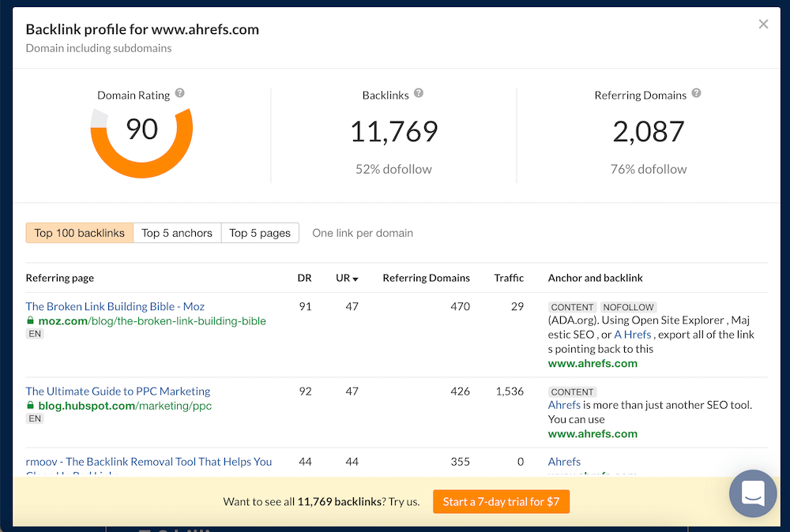Click the 76% dofollow text
790x532 pixels.
(x=649, y=169)
